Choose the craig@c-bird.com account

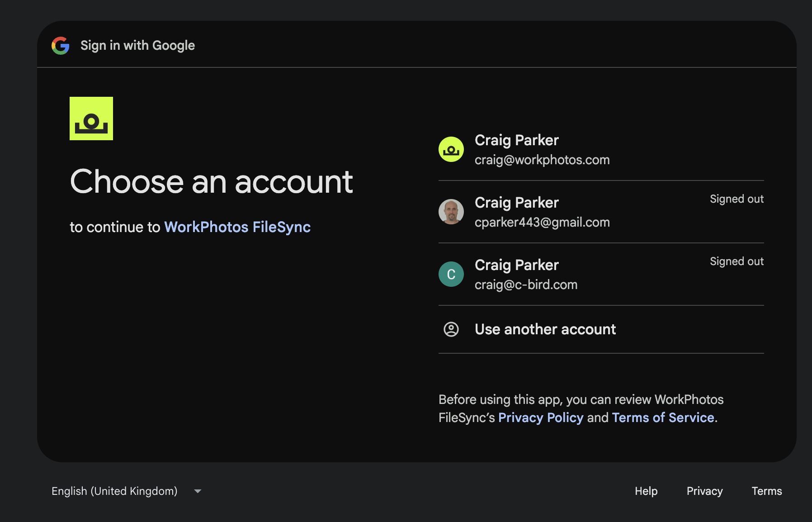(x=601, y=275)
